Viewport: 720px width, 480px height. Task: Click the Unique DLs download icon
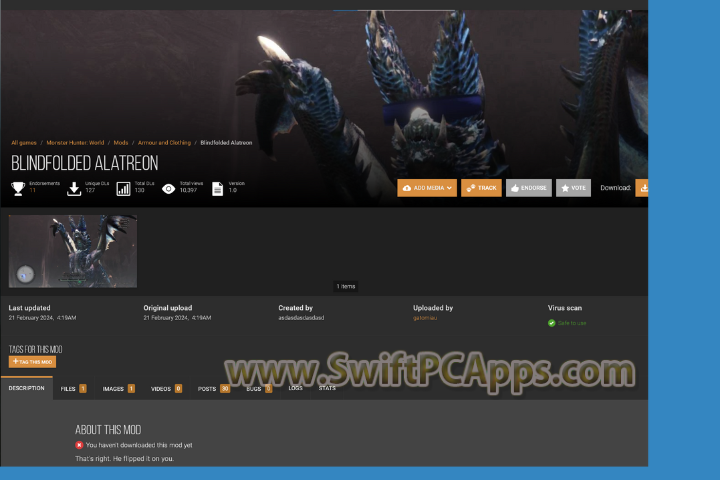tap(74, 188)
